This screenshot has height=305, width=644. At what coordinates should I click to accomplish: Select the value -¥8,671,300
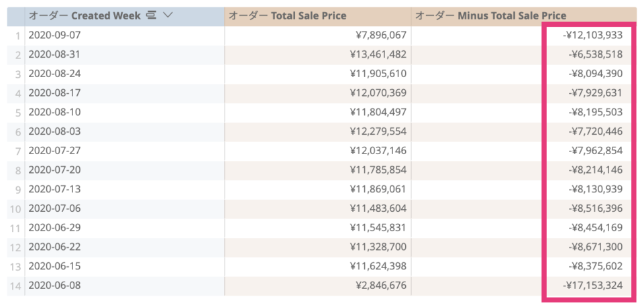[596, 247]
